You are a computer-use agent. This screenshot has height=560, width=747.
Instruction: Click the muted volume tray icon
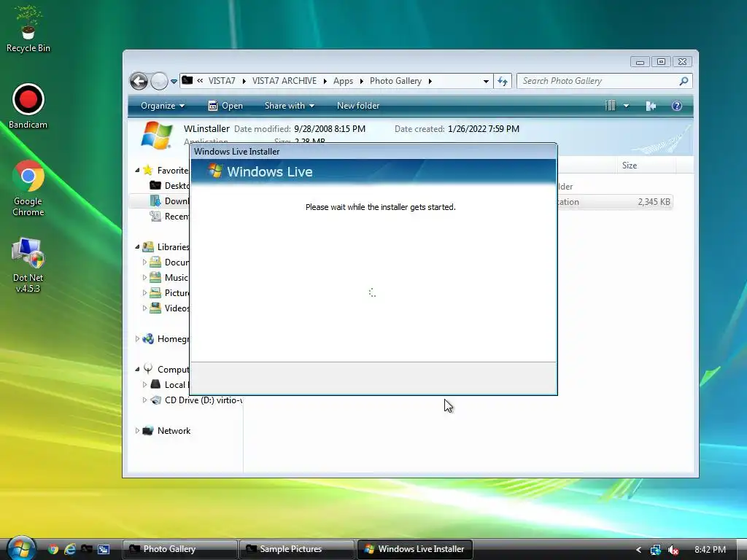(673, 550)
